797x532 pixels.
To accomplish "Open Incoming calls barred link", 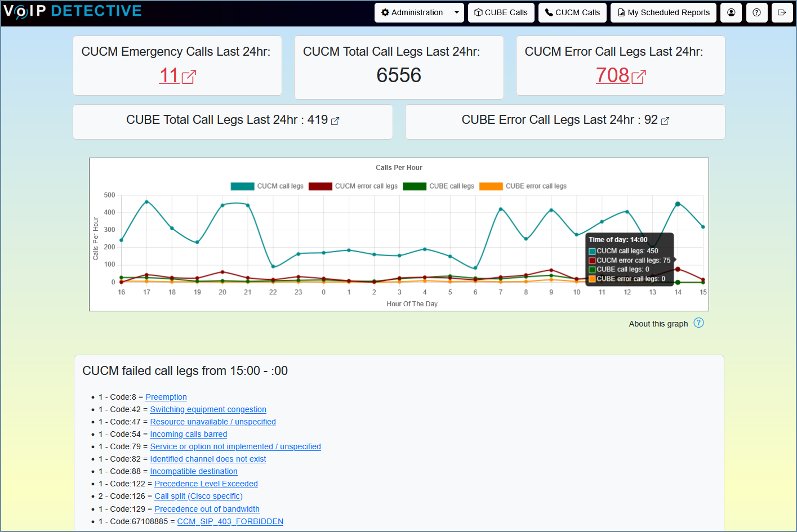I will pyautogui.click(x=189, y=434).
